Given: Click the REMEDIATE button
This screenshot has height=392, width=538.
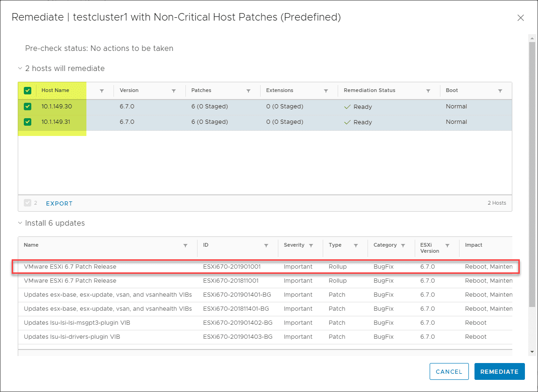Looking at the screenshot, I should [499, 371].
